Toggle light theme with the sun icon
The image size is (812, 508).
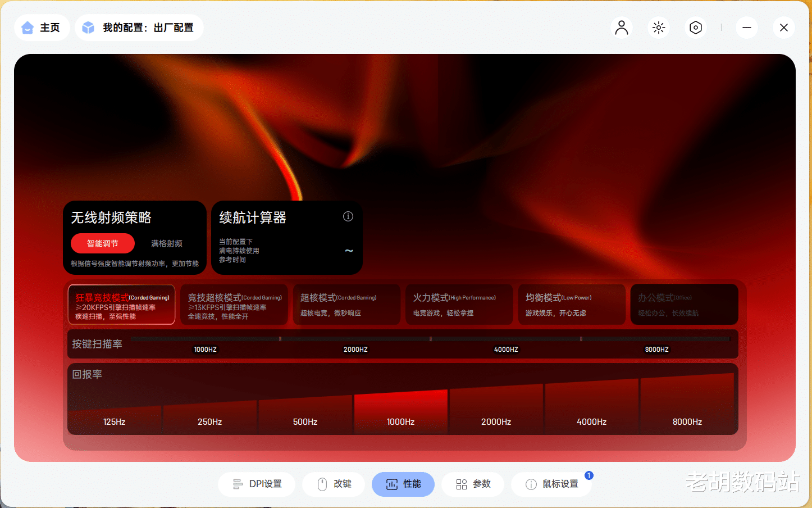point(659,28)
